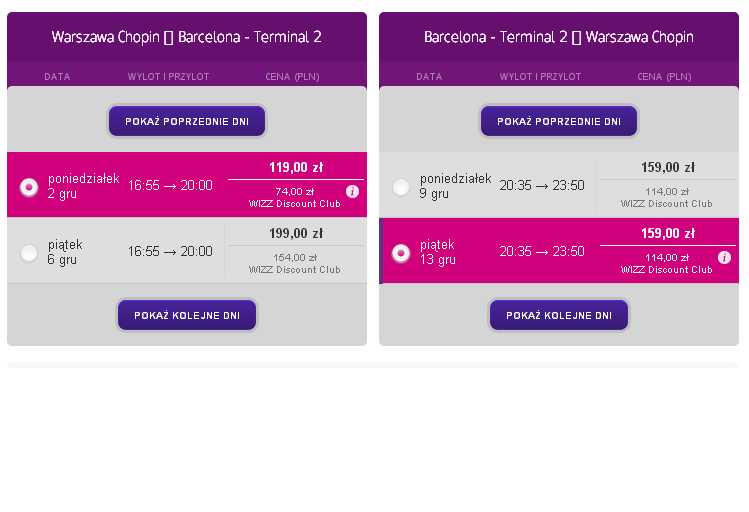Select the piątek 13 gru radio button

tap(401, 253)
